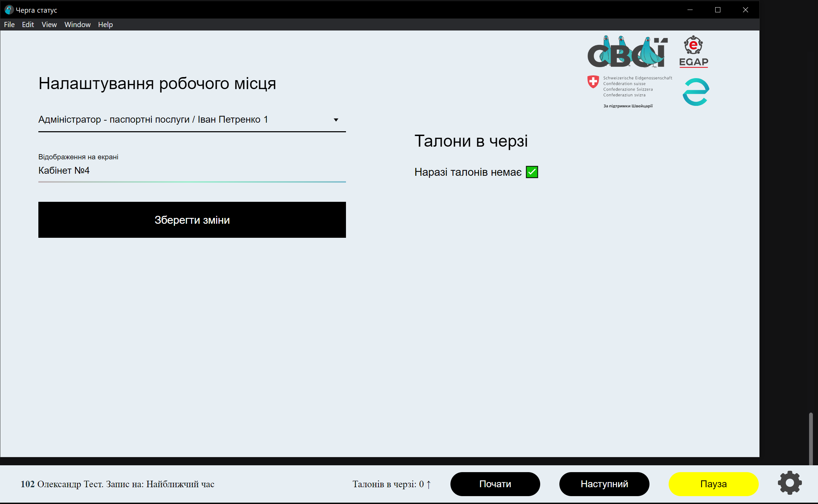Click the Наступний button
Viewport: 818px width, 504px height.
(604, 484)
